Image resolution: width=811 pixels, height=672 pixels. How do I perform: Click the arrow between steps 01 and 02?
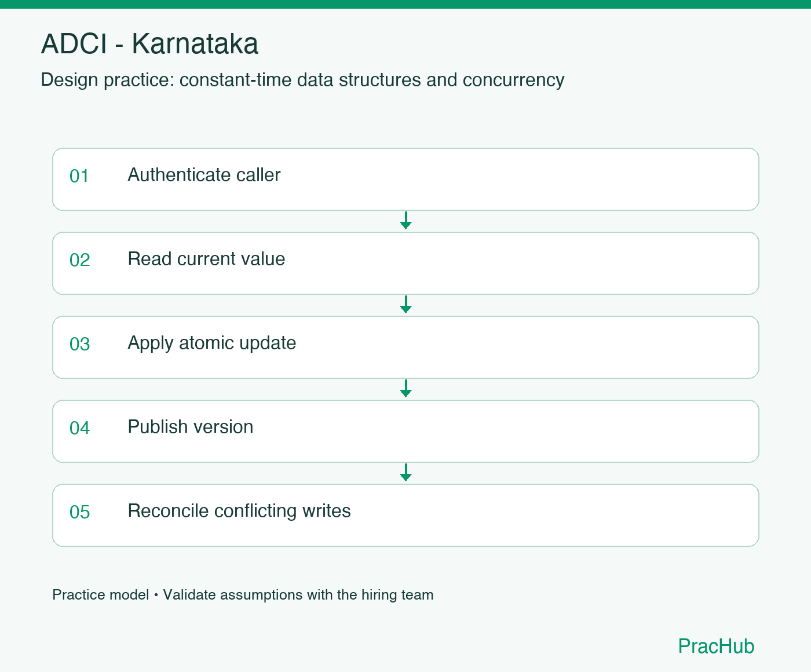(x=405, y=221)
